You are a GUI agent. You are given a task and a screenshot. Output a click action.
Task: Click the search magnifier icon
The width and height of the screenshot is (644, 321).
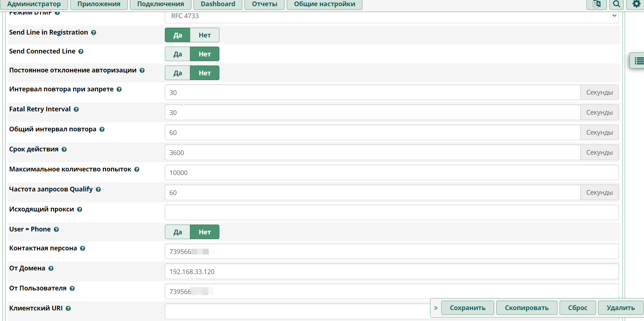616,4
